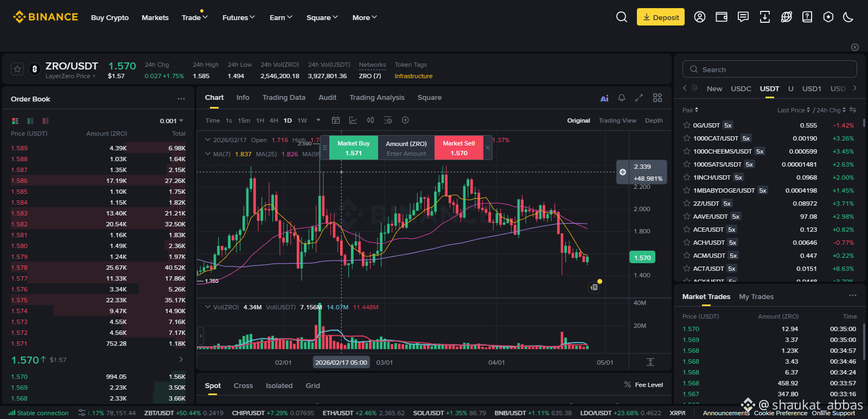Collapse the Vol(ZRO) indicator chevron
This screenshot has height=419, width=868.
207,307
